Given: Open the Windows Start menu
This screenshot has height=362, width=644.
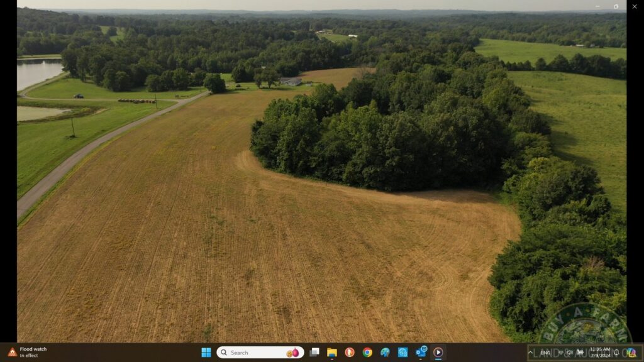Looking at the screenshot, I should coord(206,353).
